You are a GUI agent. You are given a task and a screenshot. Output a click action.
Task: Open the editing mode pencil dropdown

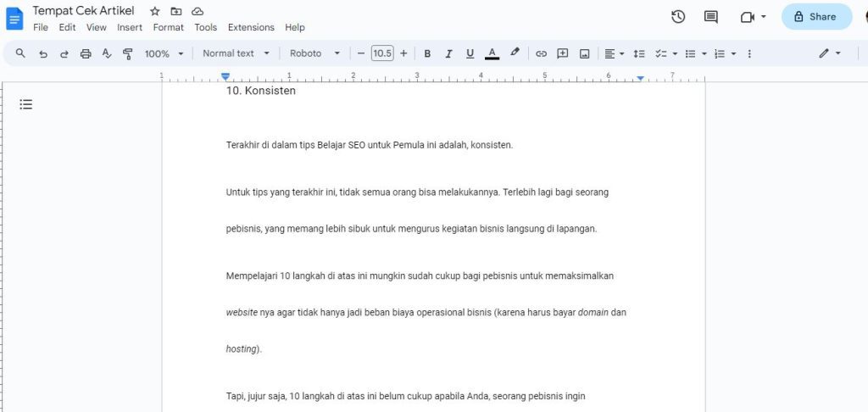(x=830, y=53)
